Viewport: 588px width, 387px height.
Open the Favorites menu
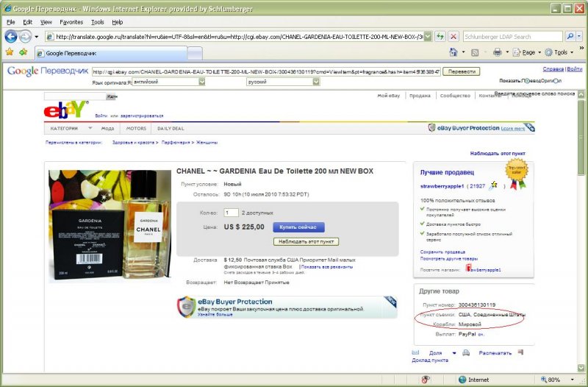point(71,22)
